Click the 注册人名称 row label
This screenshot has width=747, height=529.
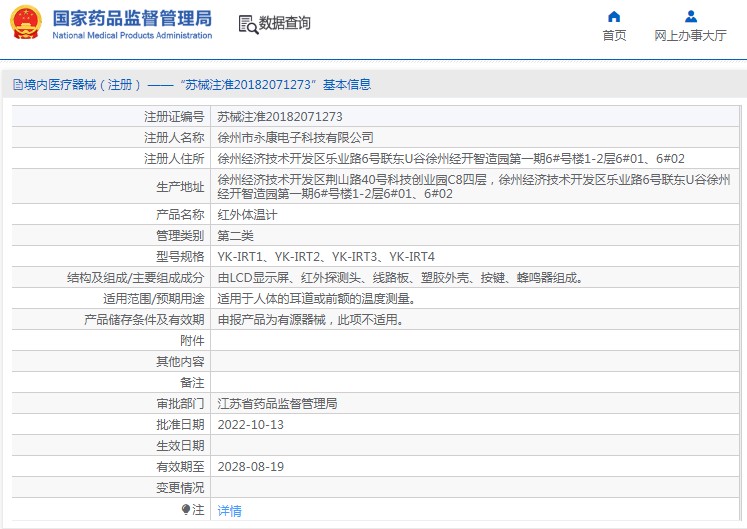pyautogui.click(x=174, y=138)
